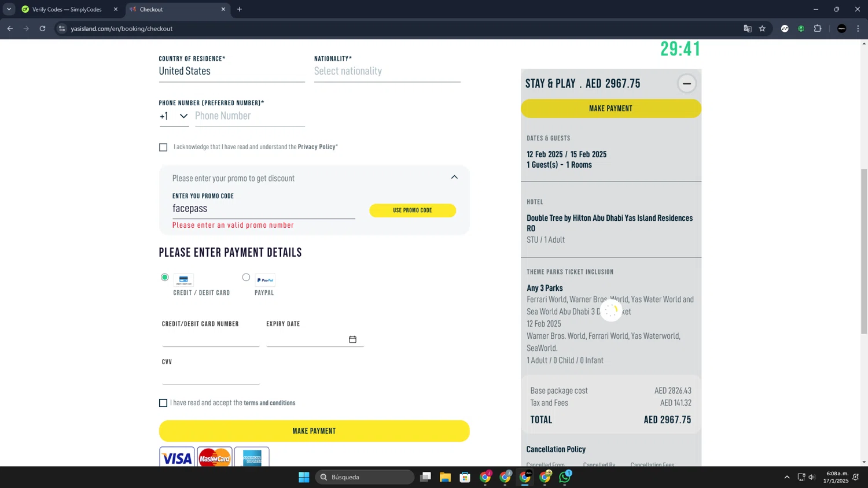The height and width of the screenshot is (488, 868).
Task: Focus the Phone Number input field
Action: point(250,116)
